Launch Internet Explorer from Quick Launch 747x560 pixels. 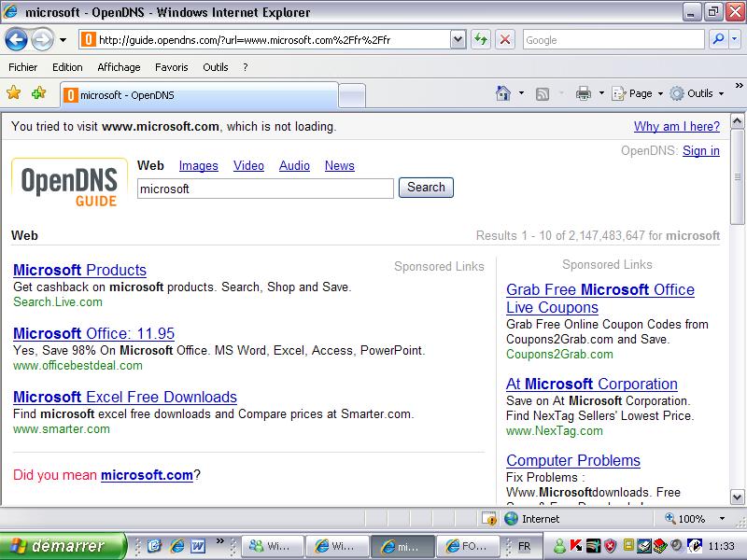click(176, 546)
